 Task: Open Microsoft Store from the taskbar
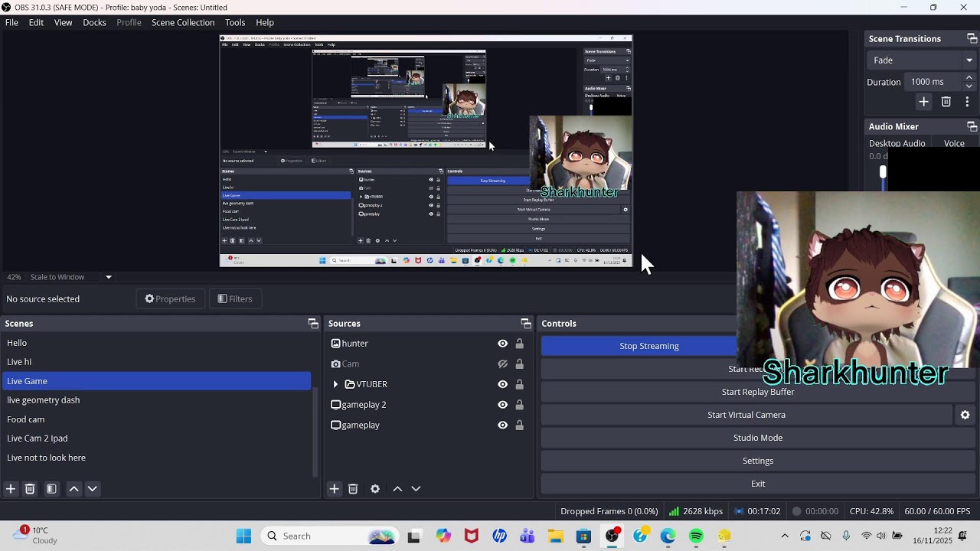point(583,536)
